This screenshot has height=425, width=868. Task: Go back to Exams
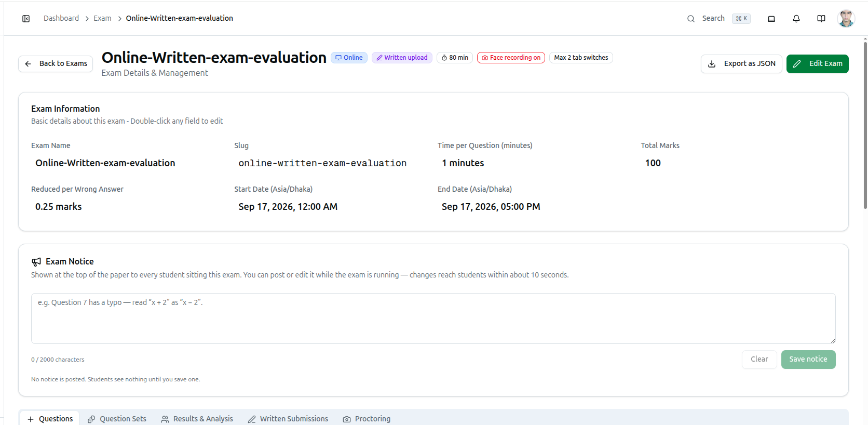(x=56, y=64)
